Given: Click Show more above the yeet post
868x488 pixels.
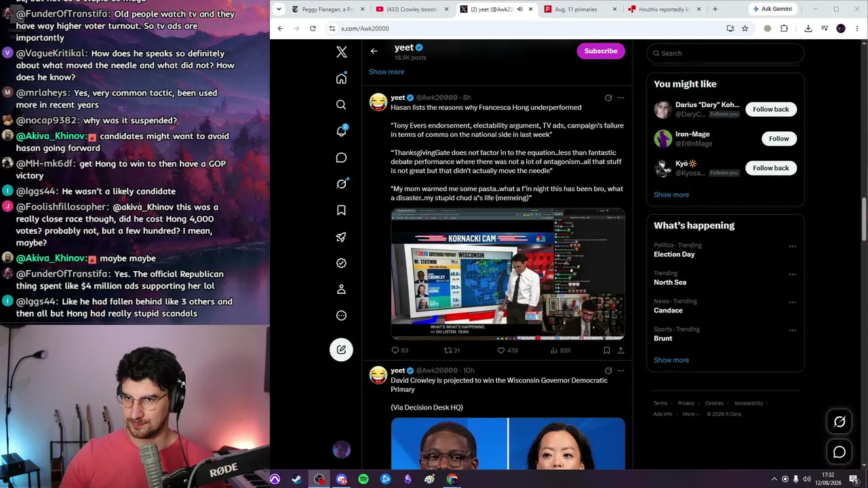Looking at the screenshot, I should click(387, 72).
